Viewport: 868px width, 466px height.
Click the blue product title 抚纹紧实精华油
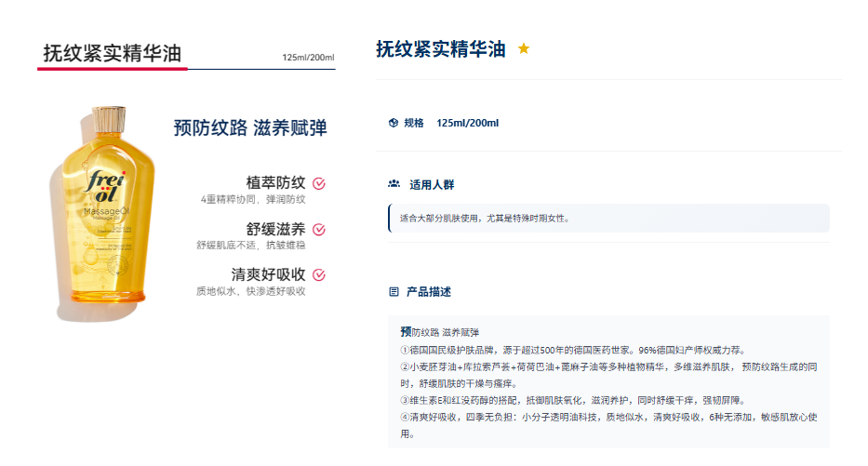441,49
